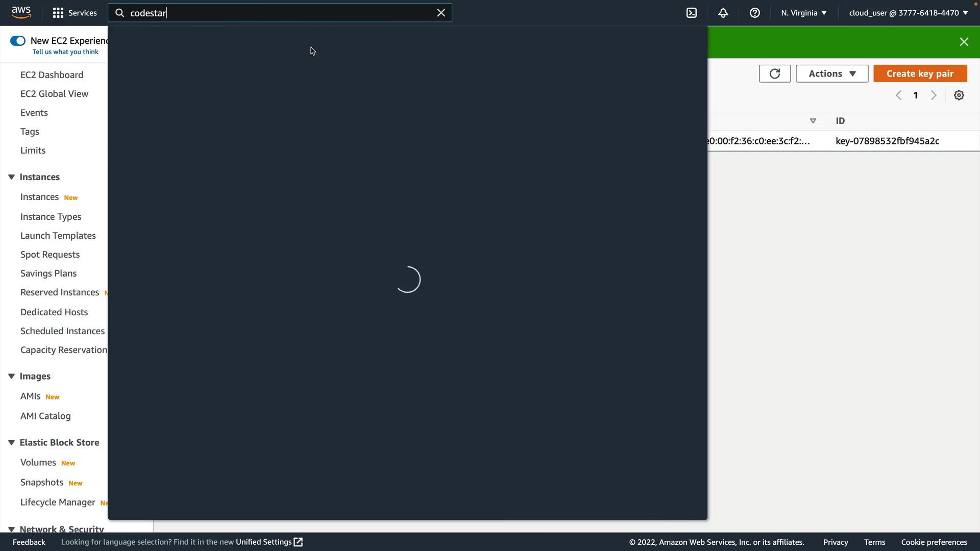Clear the codestar search text
The image size is (980, 551).
[441, 13]
